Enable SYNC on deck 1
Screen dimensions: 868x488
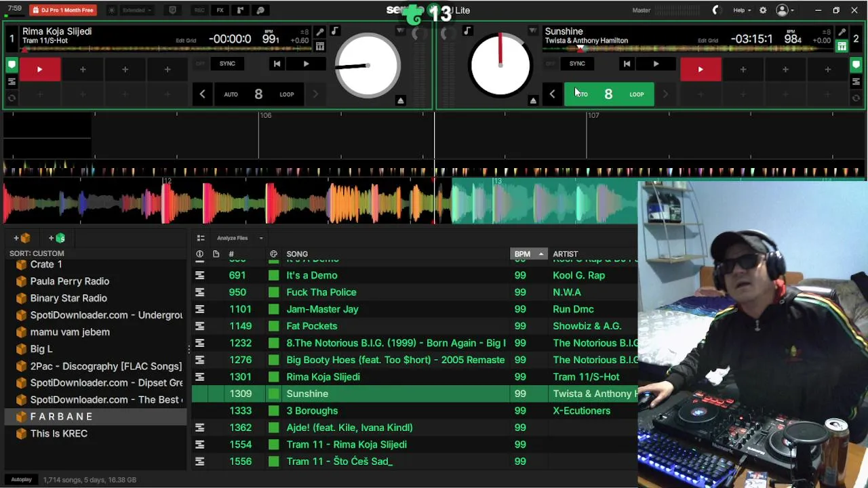point(227,64)
